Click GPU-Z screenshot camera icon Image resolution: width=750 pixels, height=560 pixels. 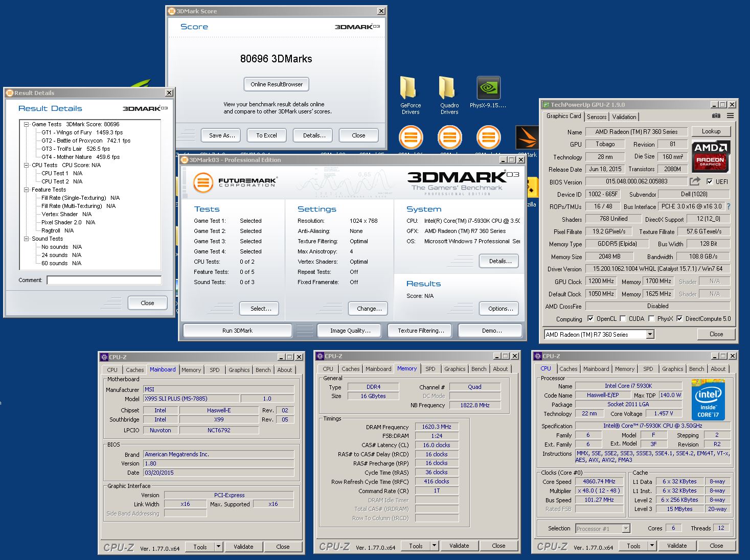(716, 116)
